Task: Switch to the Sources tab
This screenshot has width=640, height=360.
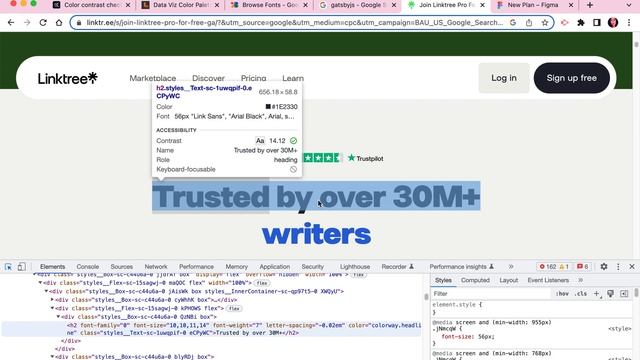Action: [122, 267]
